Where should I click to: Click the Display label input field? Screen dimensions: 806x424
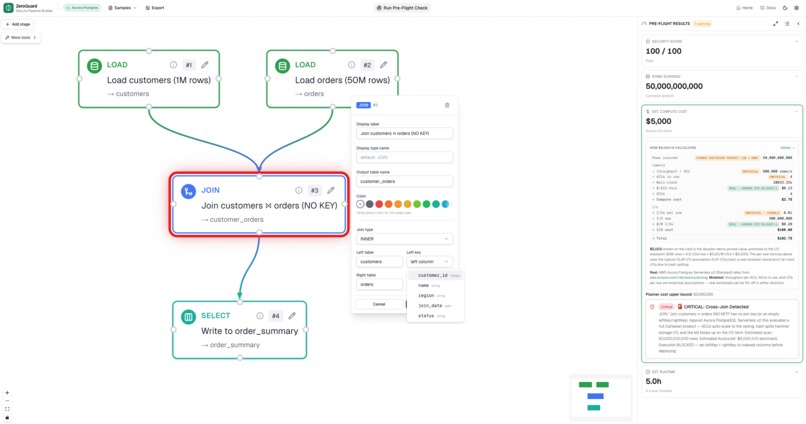405,133
